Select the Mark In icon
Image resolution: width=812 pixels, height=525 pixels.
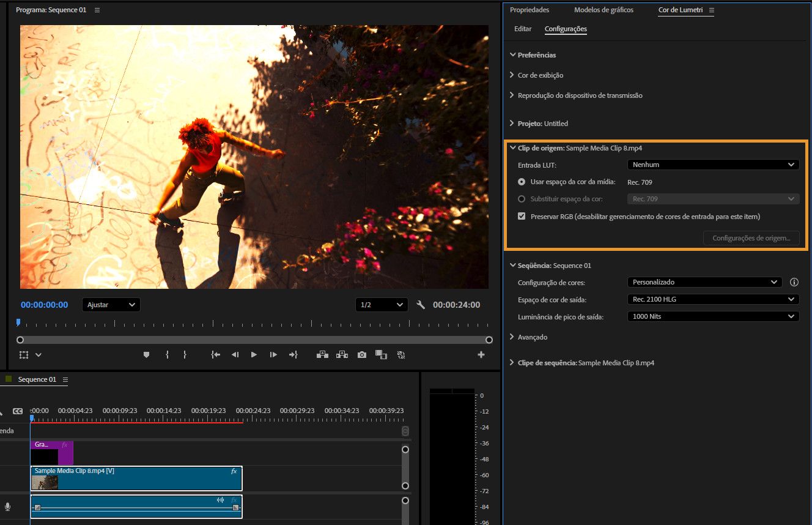(166, 354)
